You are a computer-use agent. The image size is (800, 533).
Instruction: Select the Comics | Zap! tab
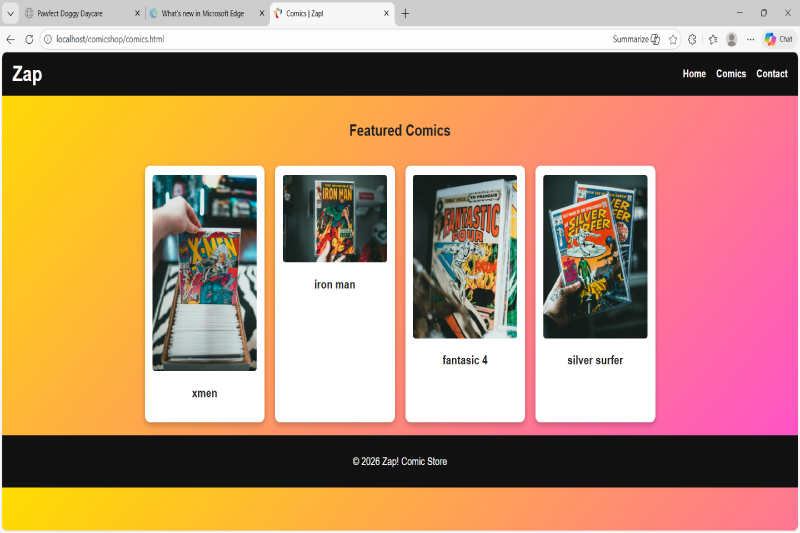pos(332,14)
